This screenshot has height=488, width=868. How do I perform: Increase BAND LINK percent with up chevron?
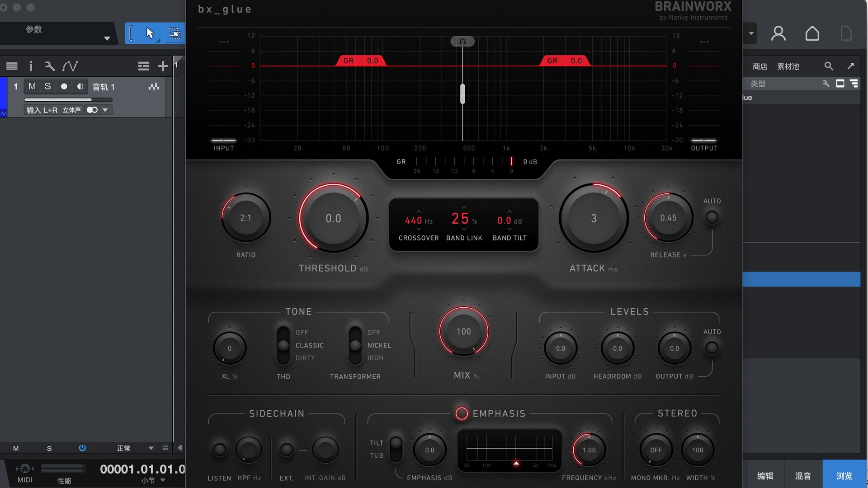(464, 207)
